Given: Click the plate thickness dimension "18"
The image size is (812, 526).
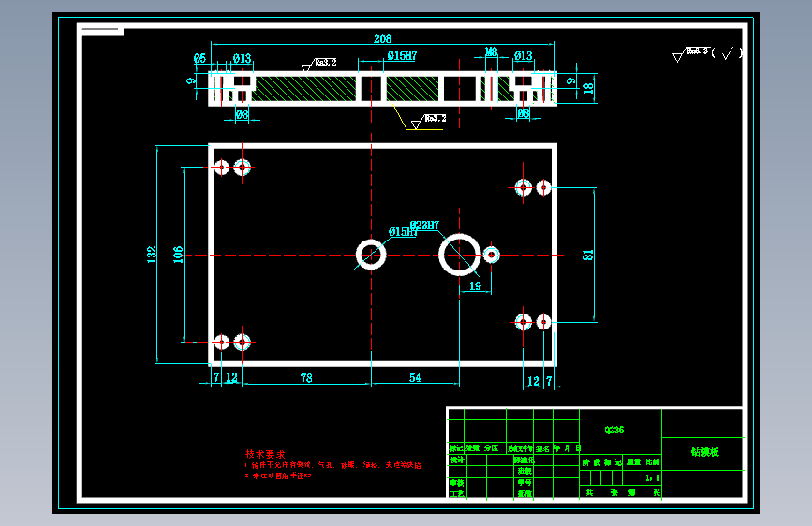Looking at the screenshot, I should click(x=588, y=89).
